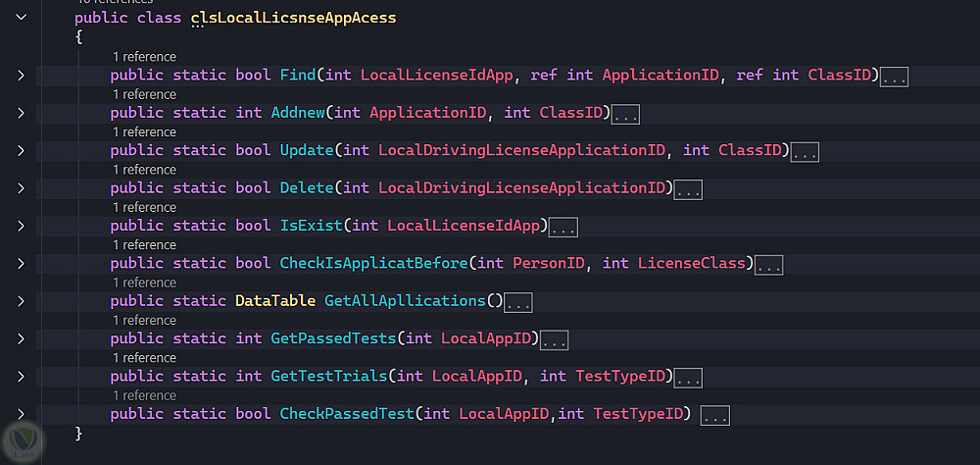This screenshot has height=465, width=980.
Task: Expand the Find method chevron
Action: [x=22, y=76]
